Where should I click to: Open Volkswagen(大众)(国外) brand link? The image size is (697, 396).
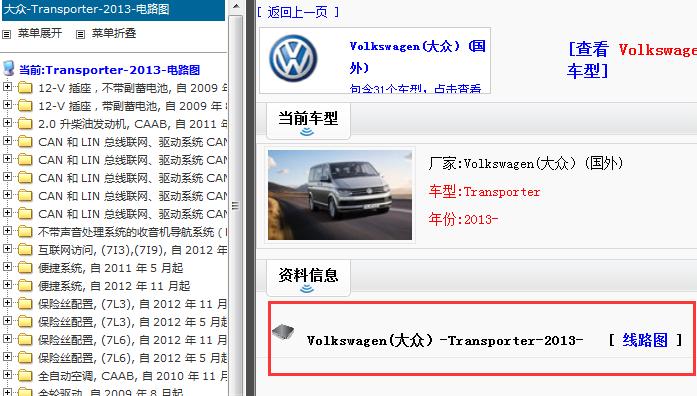[x=418, y=57]
